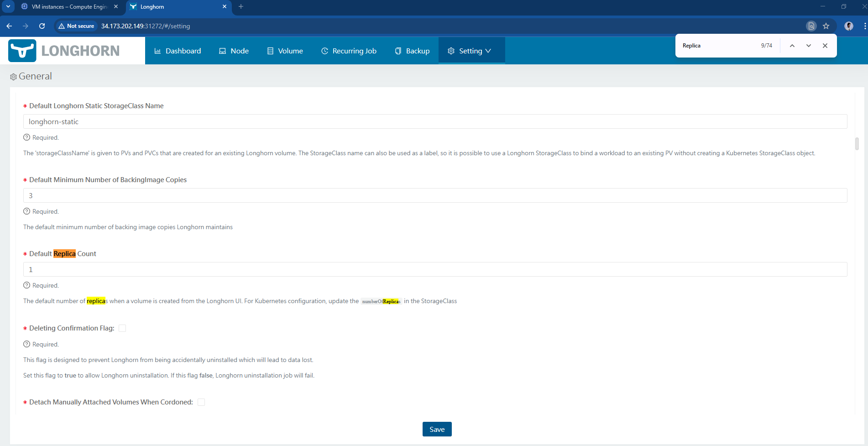Click the General settings gear icon

point(13,77)
